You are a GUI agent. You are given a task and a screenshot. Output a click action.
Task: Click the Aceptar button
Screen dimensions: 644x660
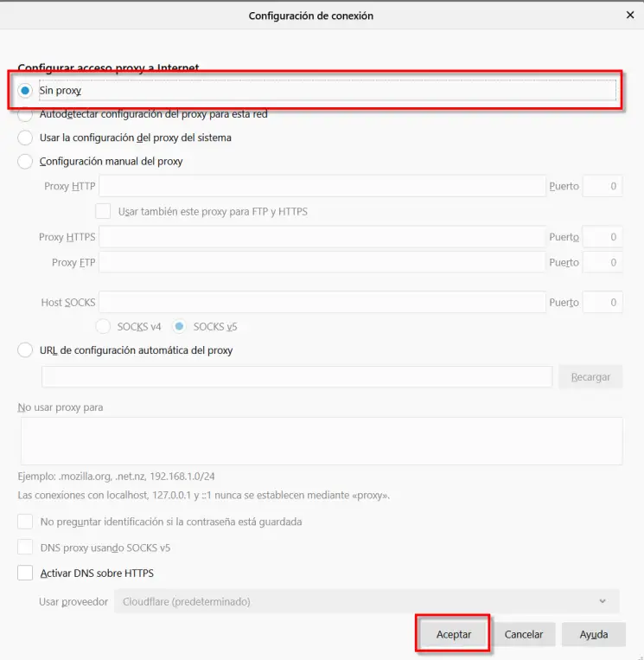454,634
